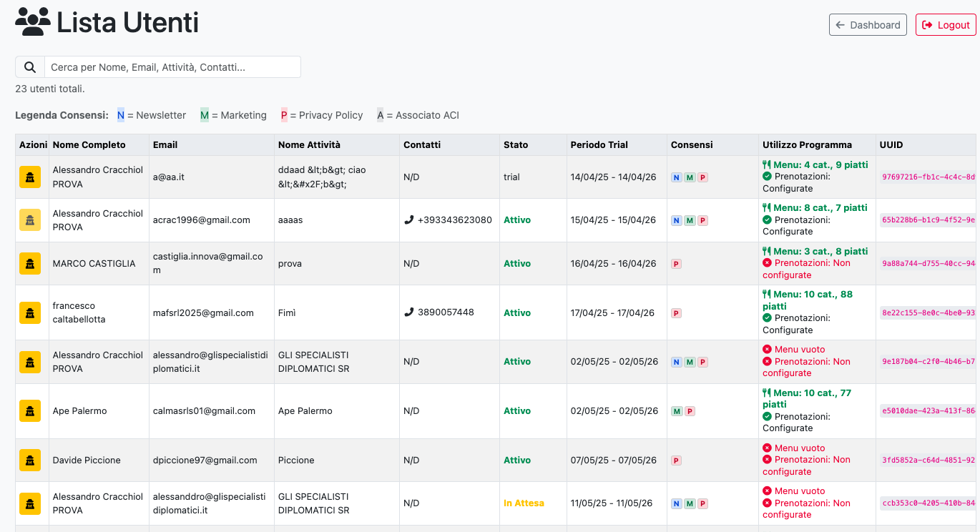Image resolution: width=980 pixels, height=532 pixels.
Task: Click activity name 'Fimì'
Action: [x=287, y=312]
